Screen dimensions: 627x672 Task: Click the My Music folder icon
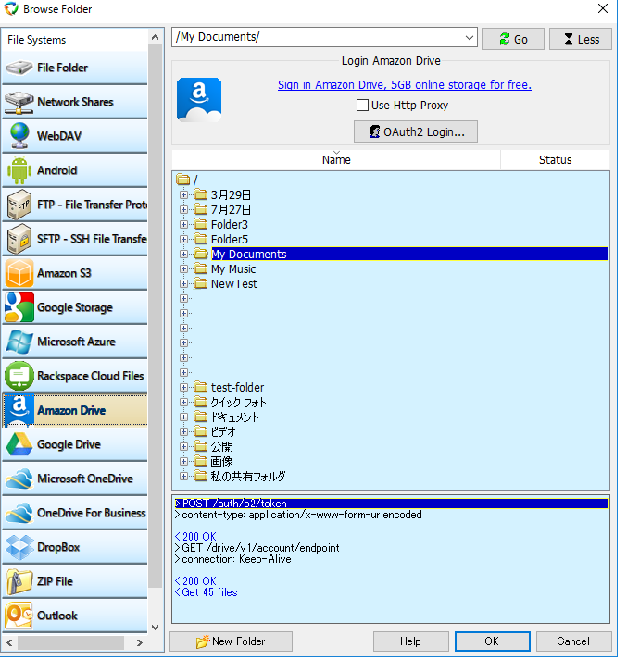[200, 268]
